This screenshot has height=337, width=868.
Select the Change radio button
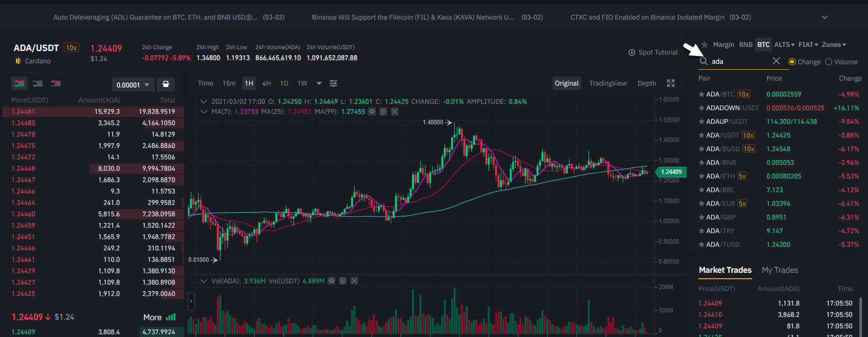[792, 62]
